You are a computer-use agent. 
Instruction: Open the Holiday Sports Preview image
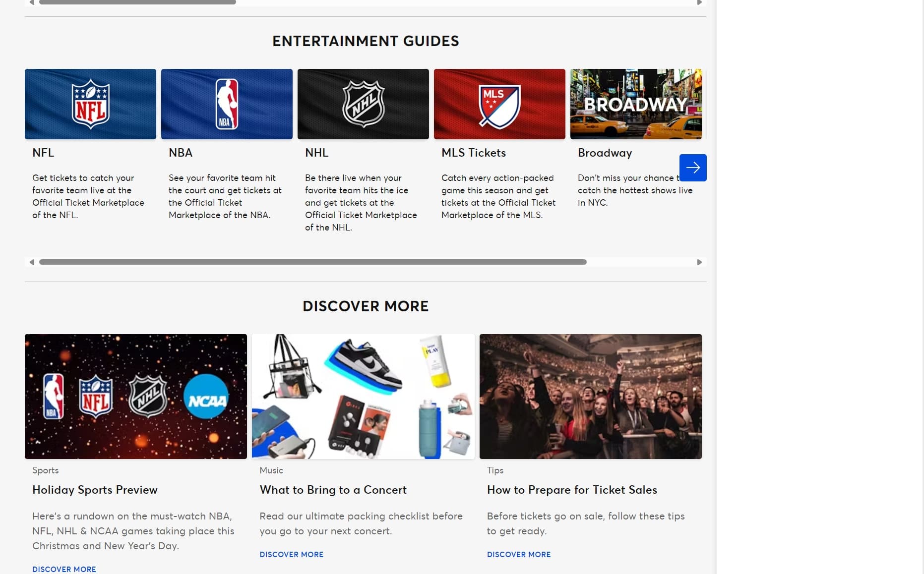[x=136, y=397]
